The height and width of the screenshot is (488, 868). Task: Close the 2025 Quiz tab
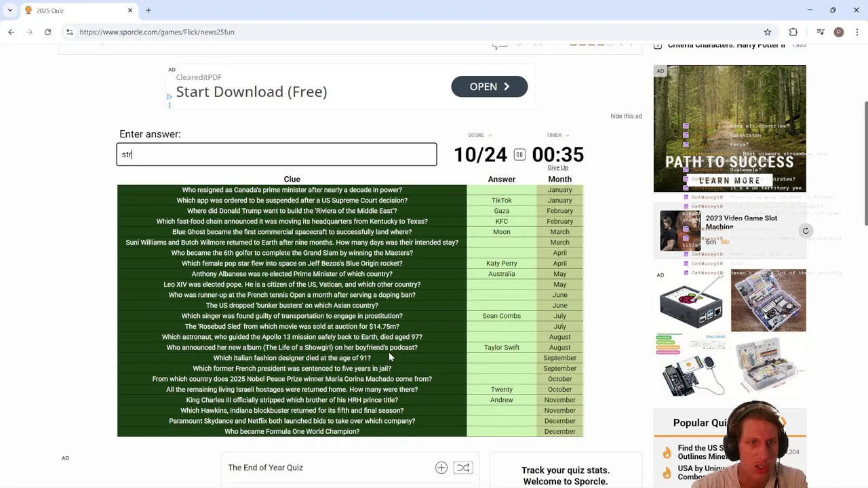point(130,10)
